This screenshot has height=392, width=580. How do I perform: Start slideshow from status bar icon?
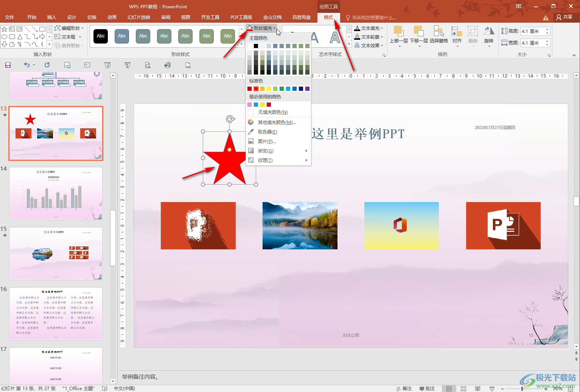coord(492,389)
